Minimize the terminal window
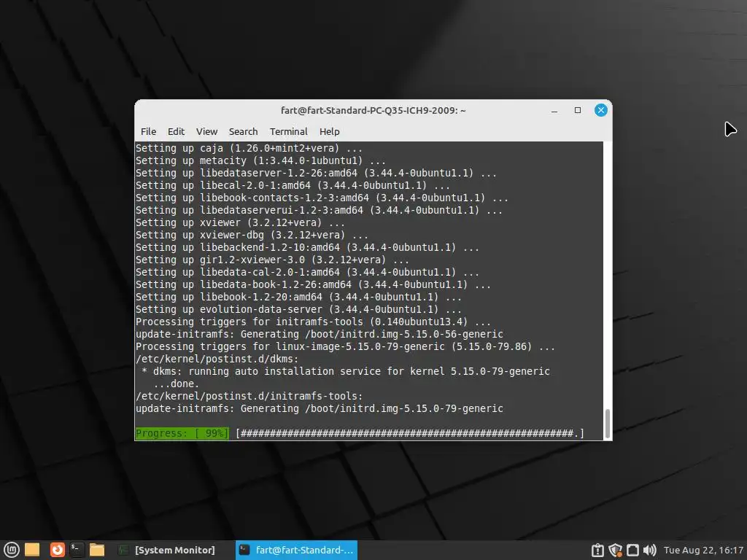 point(554,111)
